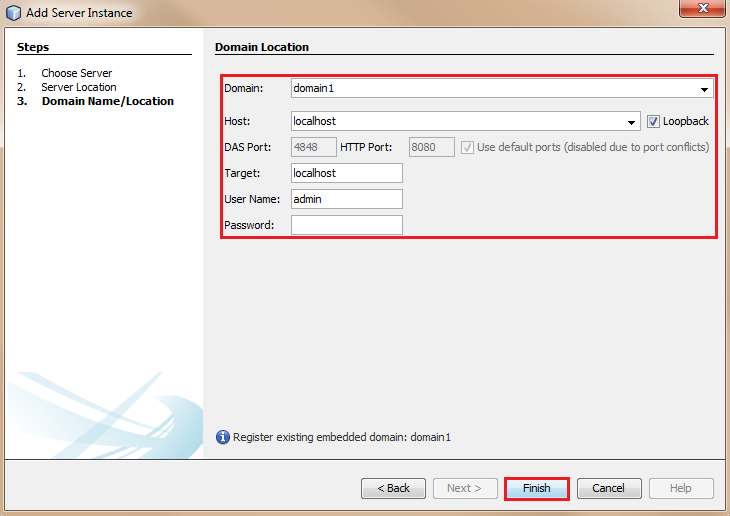Select step 'Choose Server' in Steps list
Viewport: 730px width, 516px height.
[x=76, y=73]
